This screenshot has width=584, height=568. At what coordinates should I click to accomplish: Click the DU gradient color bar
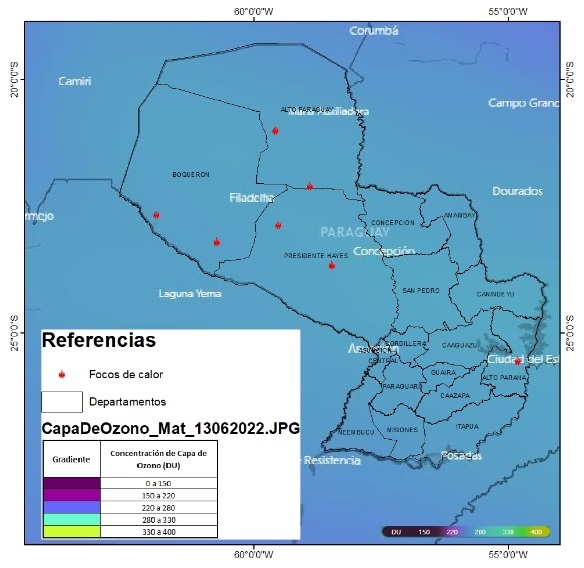coord(466,531)
